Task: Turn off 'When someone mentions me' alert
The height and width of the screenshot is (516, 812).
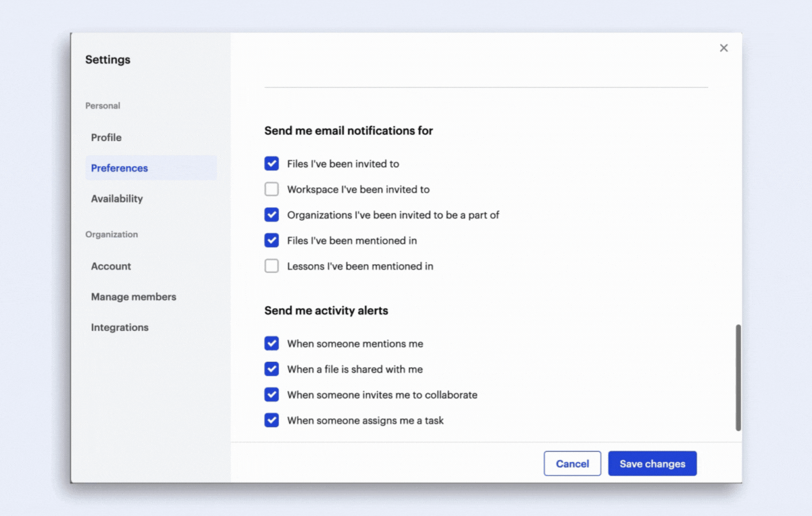Action: [x=272, y=343]
